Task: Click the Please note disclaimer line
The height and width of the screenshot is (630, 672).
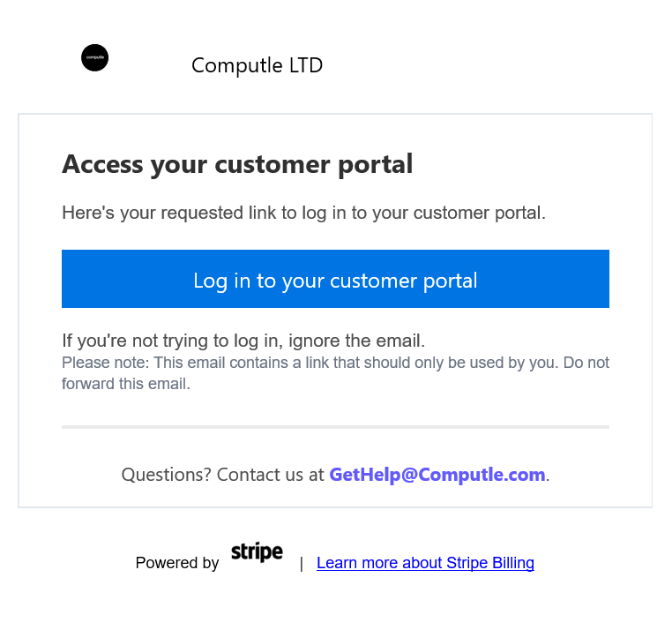Action: point(335,363)
